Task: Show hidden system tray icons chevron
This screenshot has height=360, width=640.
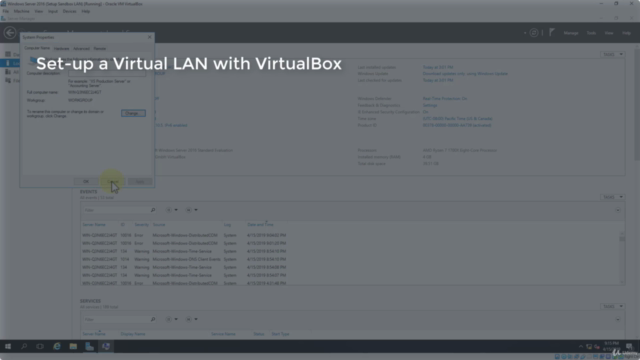Action: click(581, 347)
